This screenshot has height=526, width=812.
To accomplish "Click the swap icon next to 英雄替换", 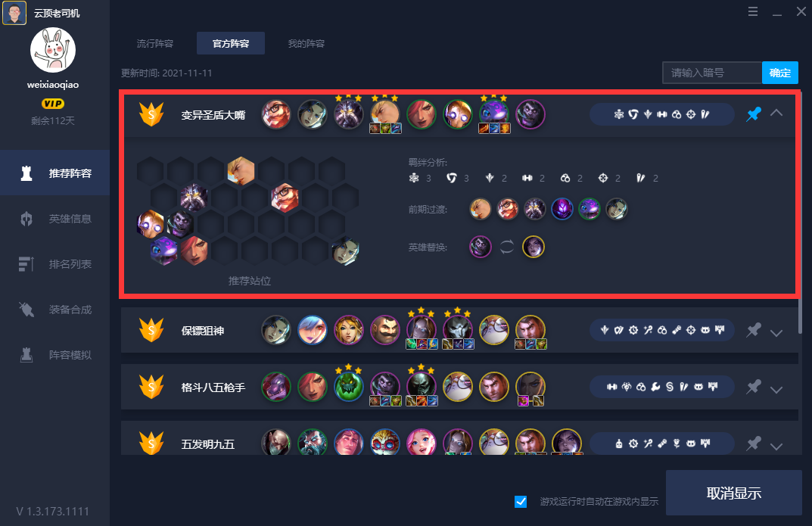I will (507, 247).
